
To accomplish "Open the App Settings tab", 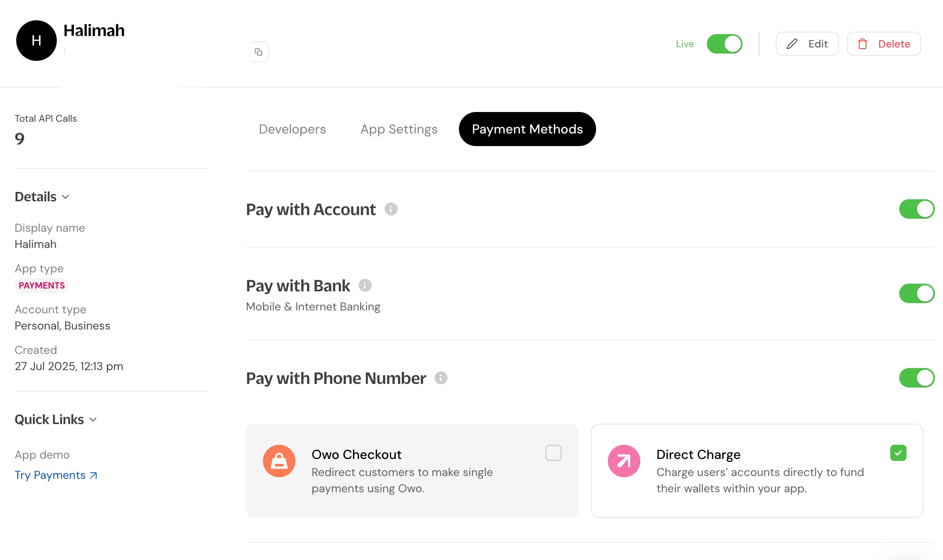I will click(399, 129).
